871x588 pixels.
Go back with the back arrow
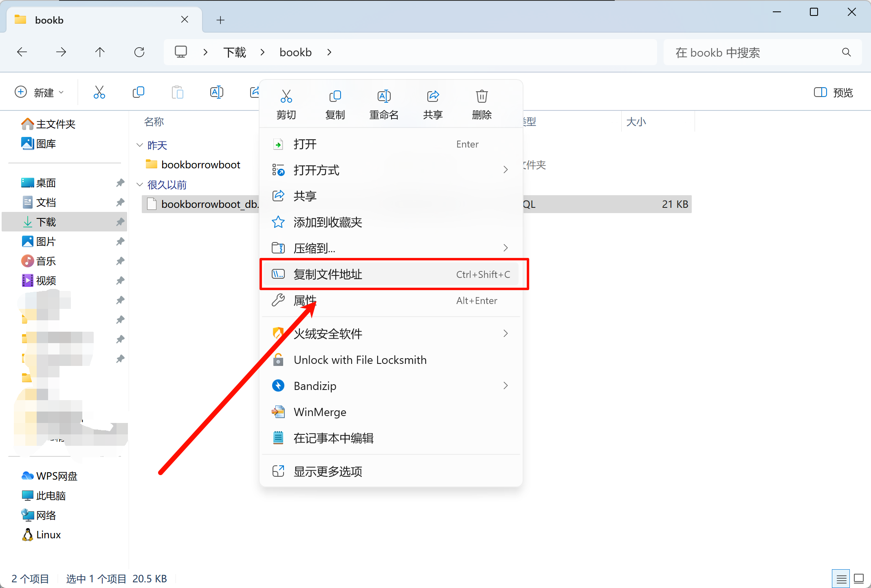(x=22, y=52)
